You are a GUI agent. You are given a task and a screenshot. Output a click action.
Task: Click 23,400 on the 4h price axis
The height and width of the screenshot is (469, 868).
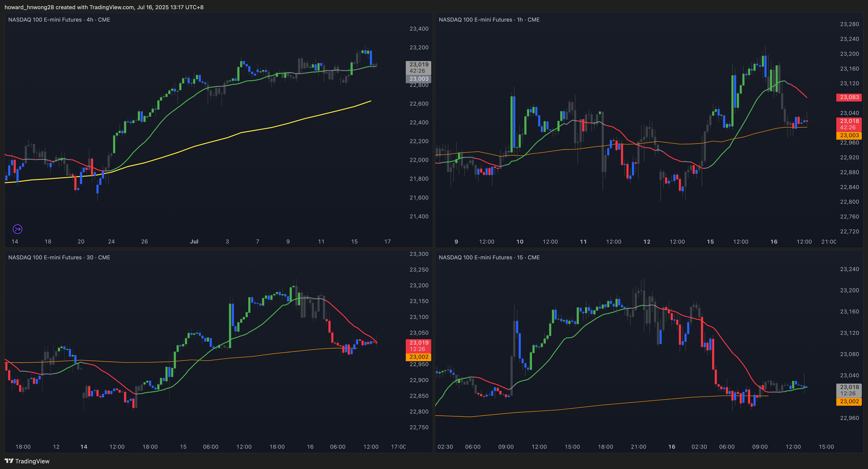(419, 29)
